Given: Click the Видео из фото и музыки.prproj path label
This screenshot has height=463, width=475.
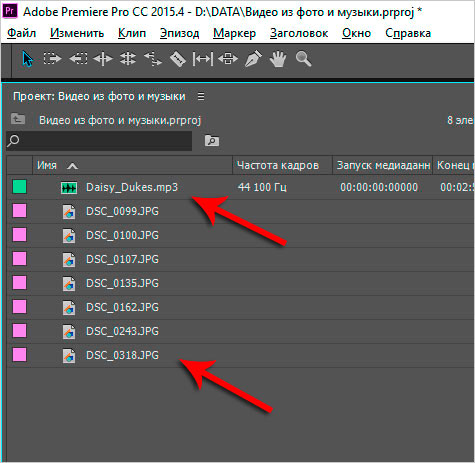Looking at the screenshot, I should coord(120,120).
